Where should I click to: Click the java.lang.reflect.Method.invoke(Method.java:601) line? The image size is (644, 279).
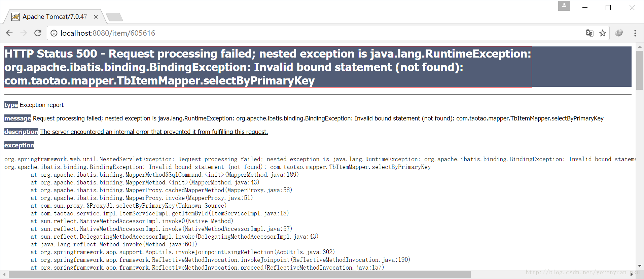pyautogui.click(x=114, y=244)
